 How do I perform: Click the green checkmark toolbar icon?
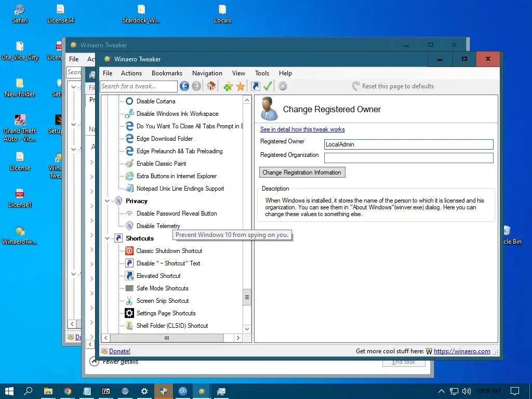coord(268,86)
